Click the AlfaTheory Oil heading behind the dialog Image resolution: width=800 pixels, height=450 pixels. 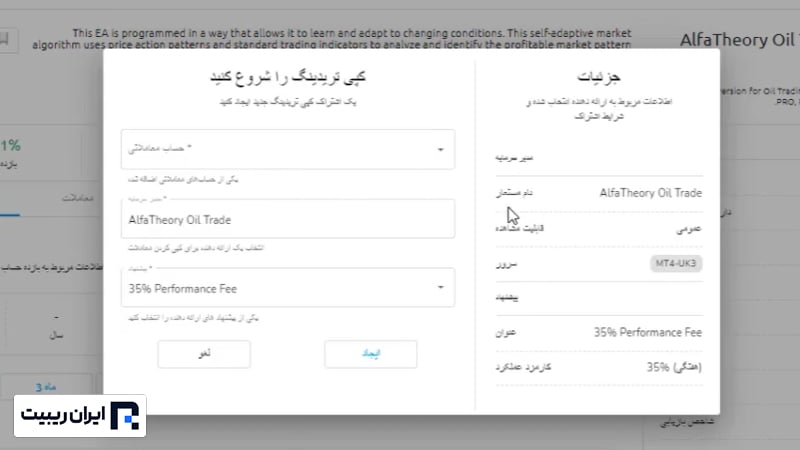click(738, 41)
